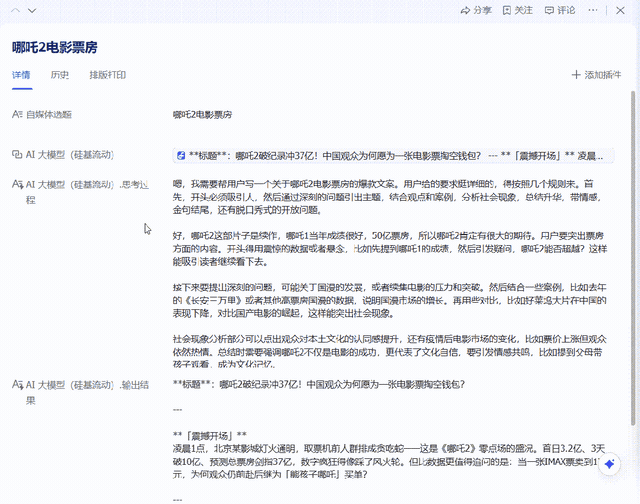Click the paragraph beginning 接下来要提出深刻的问题
640x504 pixels.
tap(389, 301)
